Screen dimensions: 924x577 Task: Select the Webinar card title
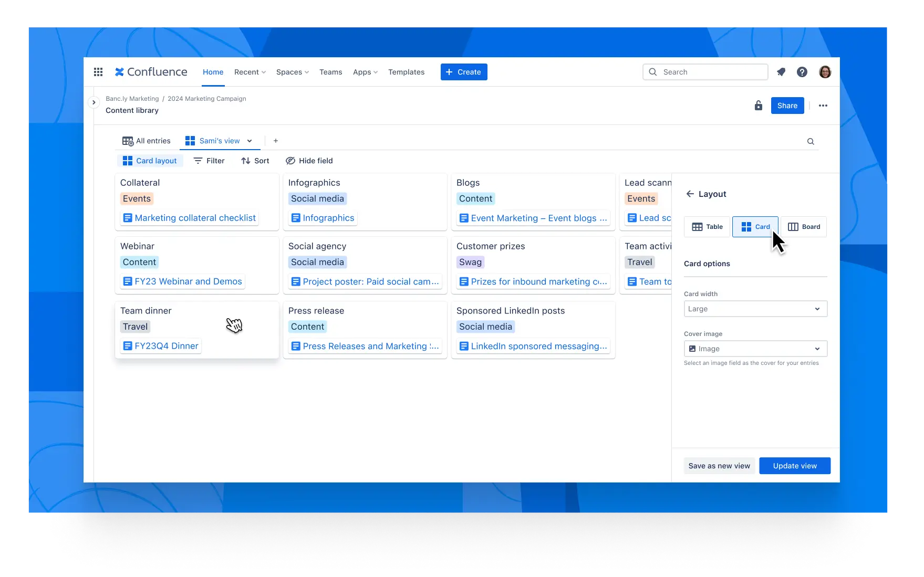137,246
